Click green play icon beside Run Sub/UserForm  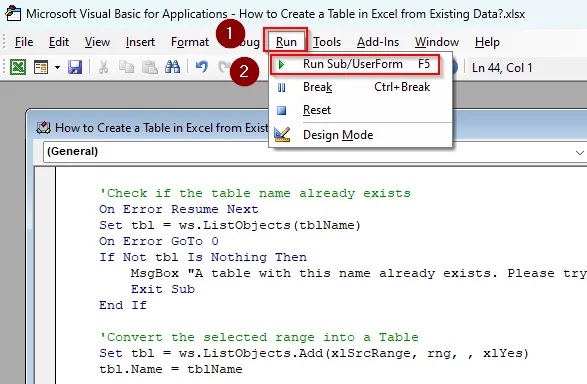[281, 65]
